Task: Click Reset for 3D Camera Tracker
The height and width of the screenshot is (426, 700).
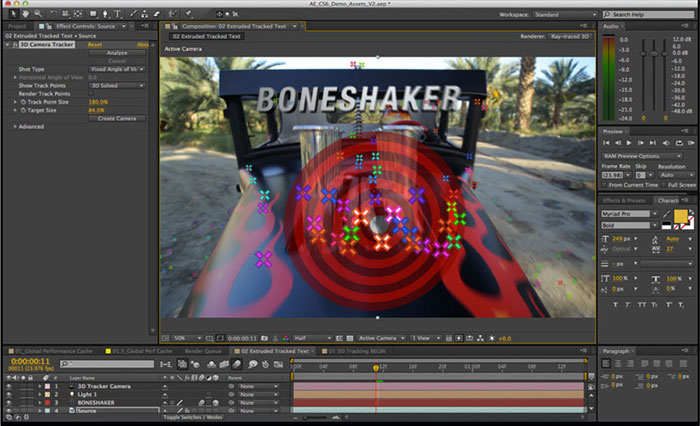Action: [x=95, y=45]
